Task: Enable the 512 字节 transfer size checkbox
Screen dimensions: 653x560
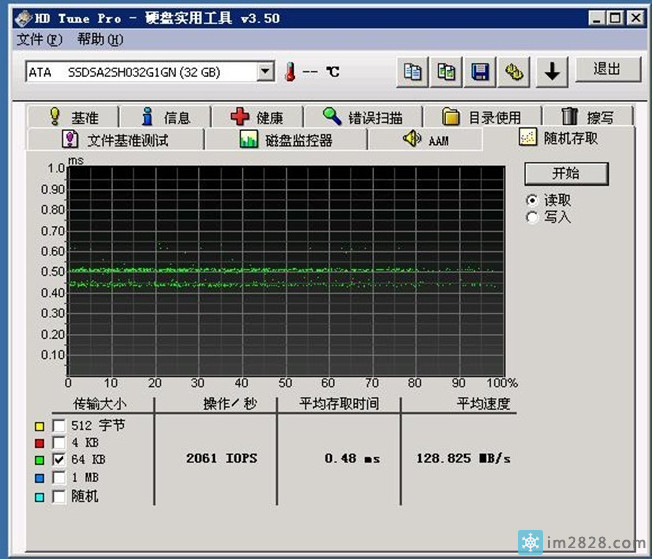Action: (59, 425)
